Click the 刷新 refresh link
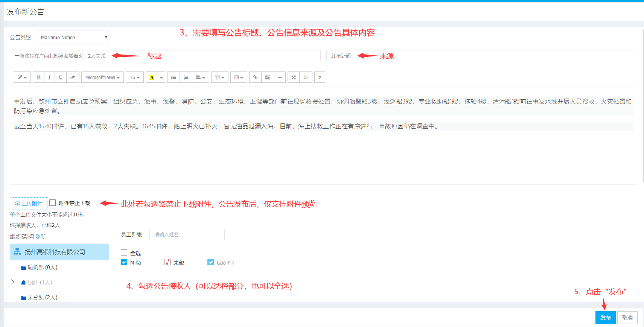This screenshot has width=644, height=327. coord(41,237)
